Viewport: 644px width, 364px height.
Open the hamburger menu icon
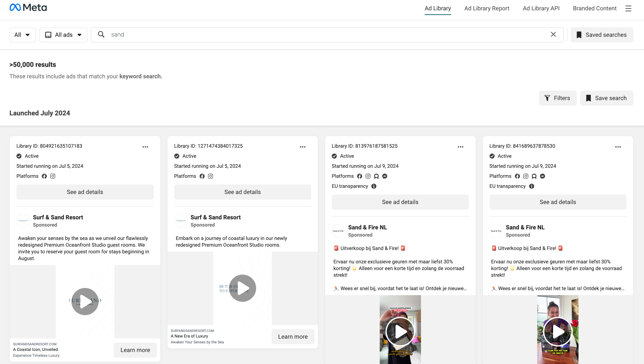628,8
